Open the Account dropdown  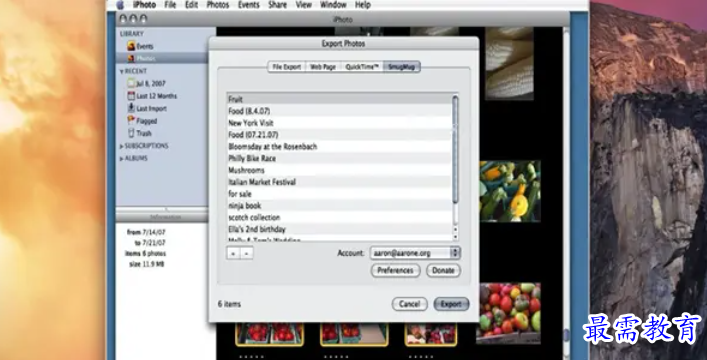click(x=415, y=253)
